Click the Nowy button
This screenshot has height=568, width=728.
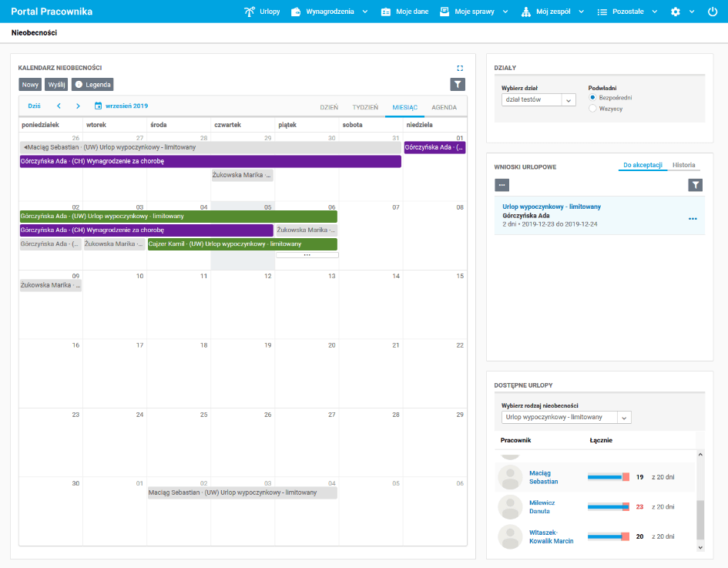[x=30, y=85]
